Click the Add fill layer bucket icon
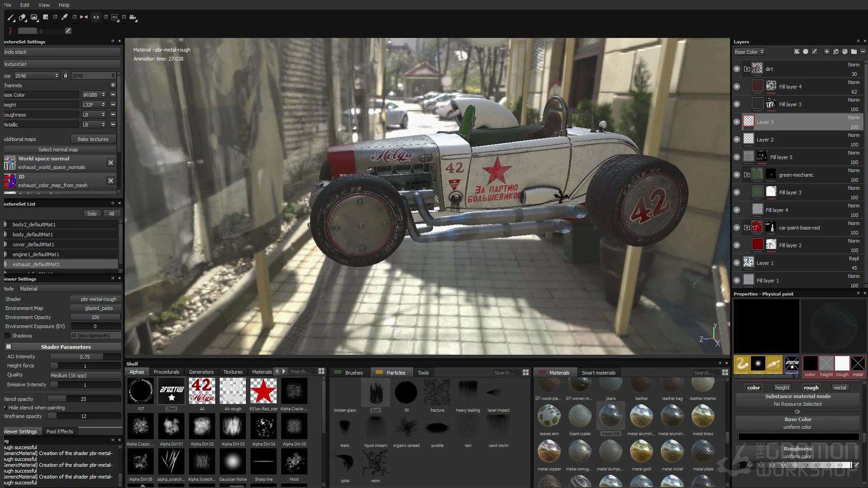This screenshot has width=868, height=488. [836, 52]
